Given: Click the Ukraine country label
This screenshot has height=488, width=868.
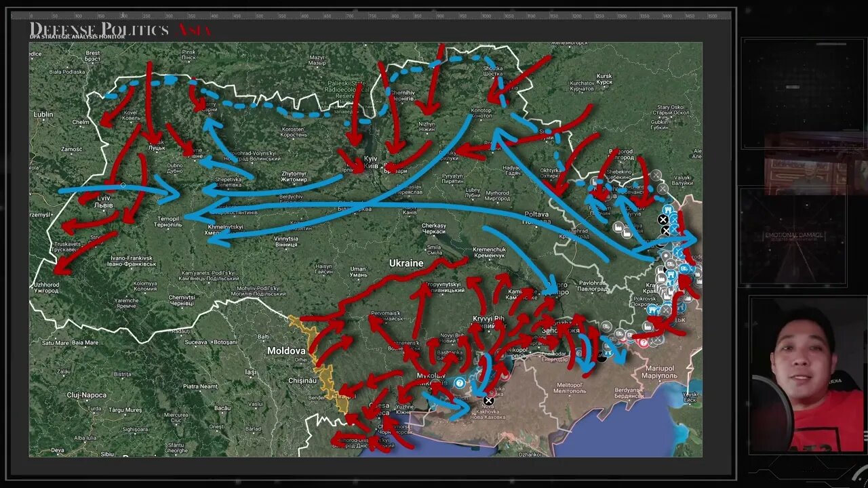Looking at the screenshot, I should coord(406,263).
